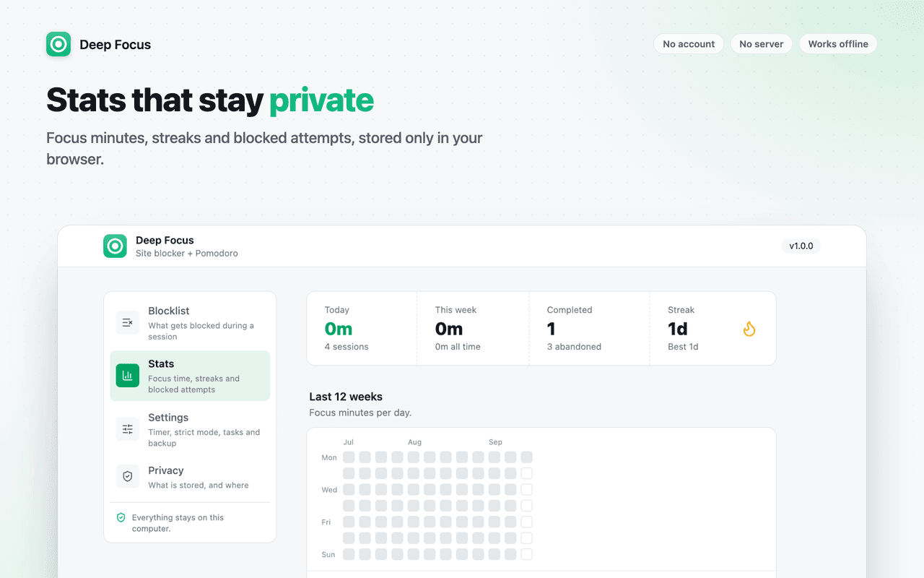
Task: Click the Today focus minutes card
Action: click(362, 329)
